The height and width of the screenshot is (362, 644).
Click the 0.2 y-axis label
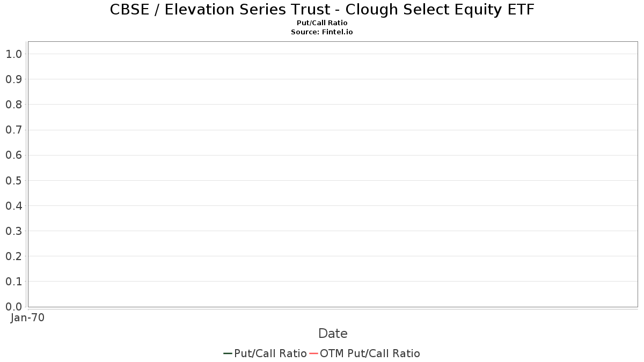pyautogui.click(x=13, y=256)
